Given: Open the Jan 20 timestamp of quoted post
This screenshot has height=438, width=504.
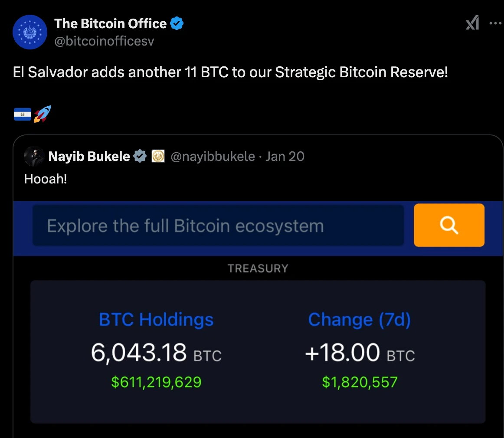Looking at the screenshot, I should (x=285, y=157).
